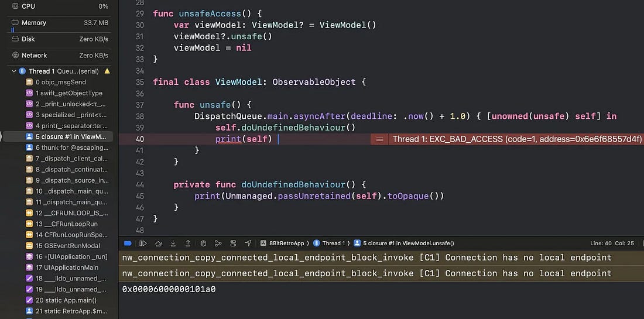Click the CPU chip icon
Viewport: 644px width, 319px height.
[x=15, y=6]
